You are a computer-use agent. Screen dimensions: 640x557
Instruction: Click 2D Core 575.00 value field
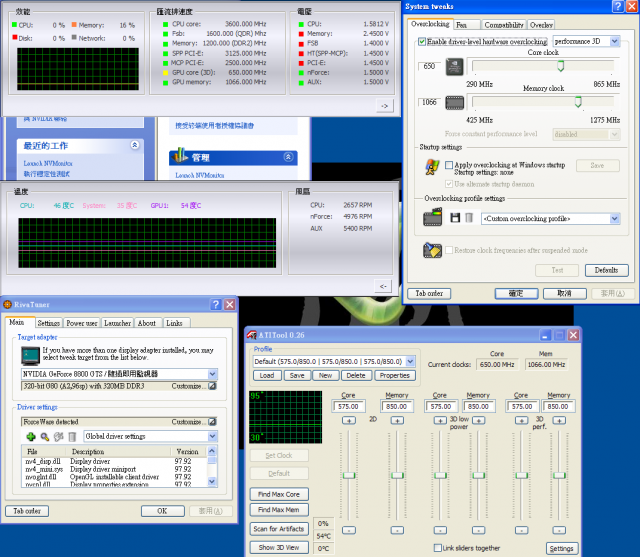349,406
